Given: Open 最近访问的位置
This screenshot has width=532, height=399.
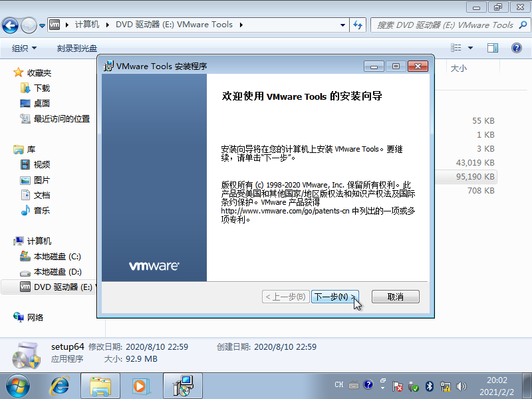Looking at the screenshot, I should [x=55, y=119].
